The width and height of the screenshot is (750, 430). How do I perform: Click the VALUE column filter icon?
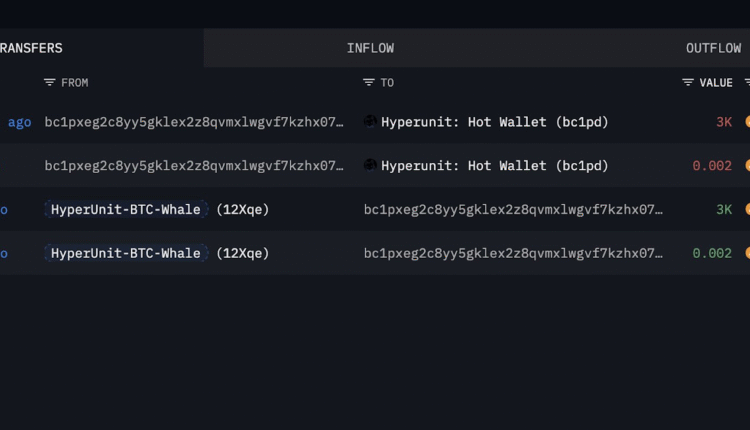[688, 83]
